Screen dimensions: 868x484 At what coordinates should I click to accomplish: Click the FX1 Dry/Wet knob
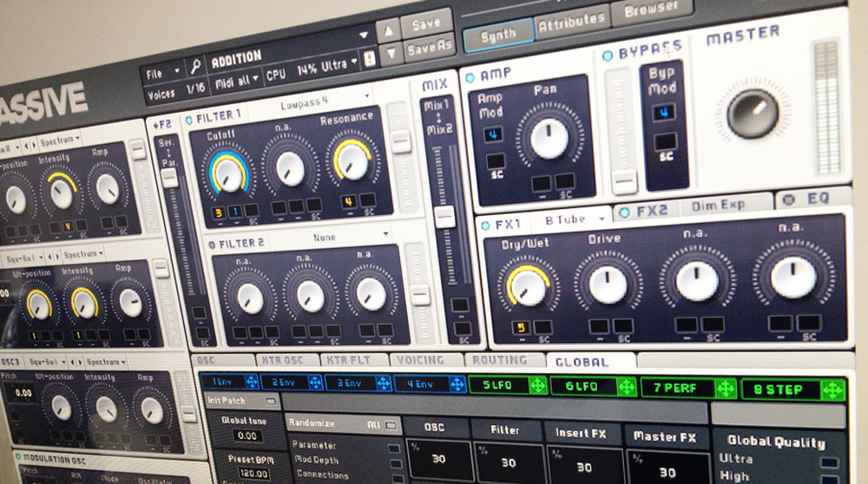pyautogui.click(x=528, y=288)
